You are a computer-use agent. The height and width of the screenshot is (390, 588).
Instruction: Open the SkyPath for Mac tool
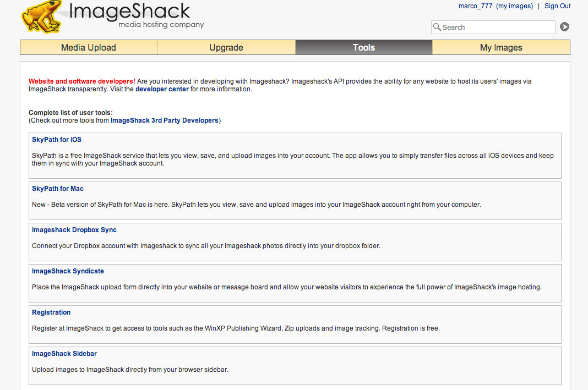(x=58, y=189)
